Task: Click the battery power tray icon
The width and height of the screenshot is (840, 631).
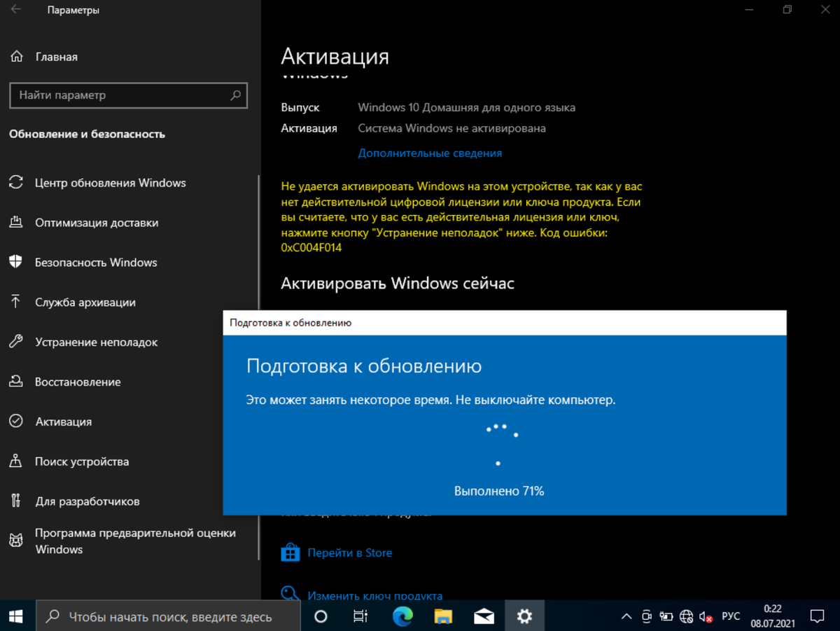Action: pyautogui.click(x=668, y=617)
